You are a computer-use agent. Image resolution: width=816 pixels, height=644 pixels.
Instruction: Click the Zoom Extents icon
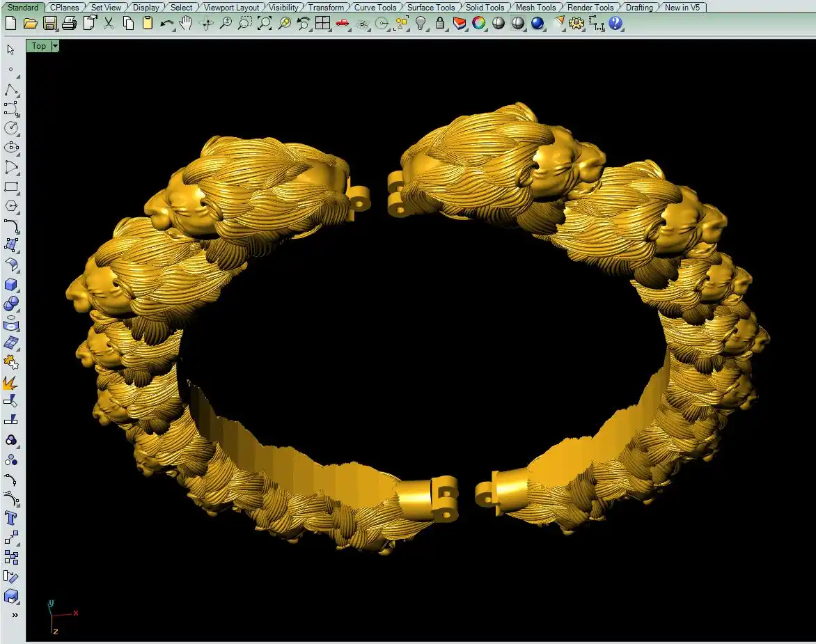click(265, 23)
